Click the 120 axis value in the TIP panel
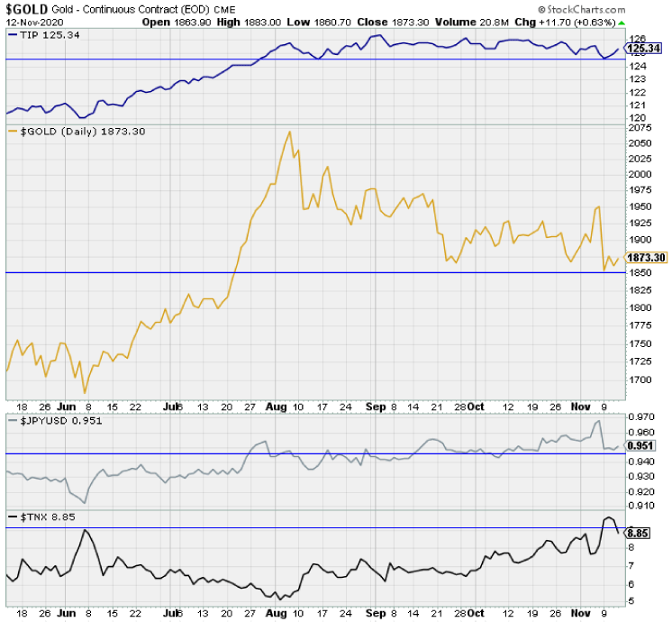Image resolution: width=672 pixels, height=622 pixels. (x=637, y=117)
